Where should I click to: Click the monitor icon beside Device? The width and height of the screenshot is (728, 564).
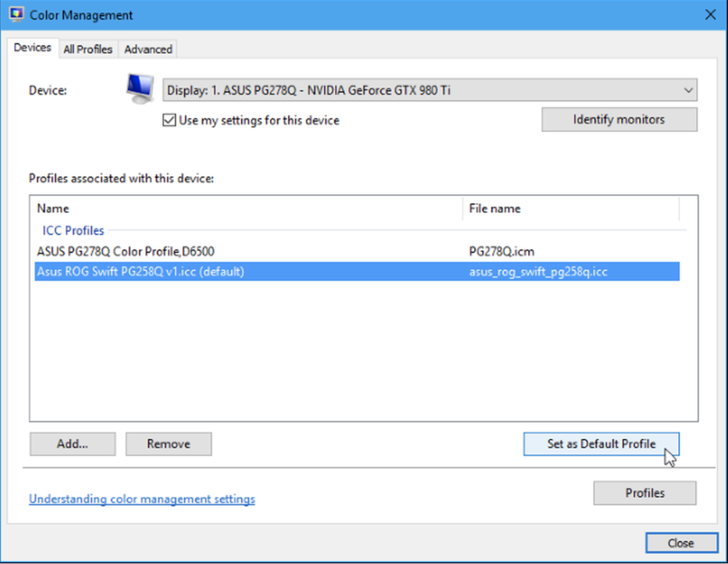[x=139, y=89]
